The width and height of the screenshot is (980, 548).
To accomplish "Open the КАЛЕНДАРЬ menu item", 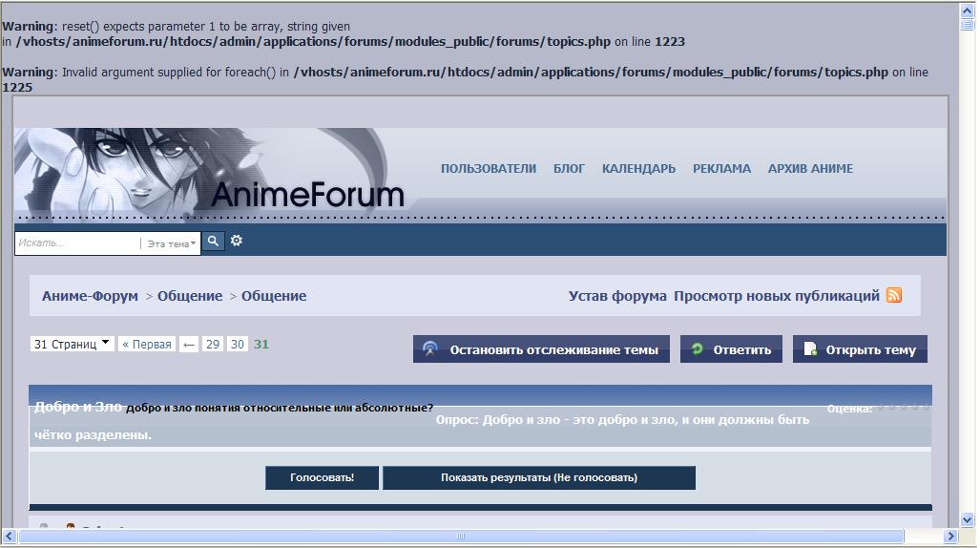I will point(638,168).
